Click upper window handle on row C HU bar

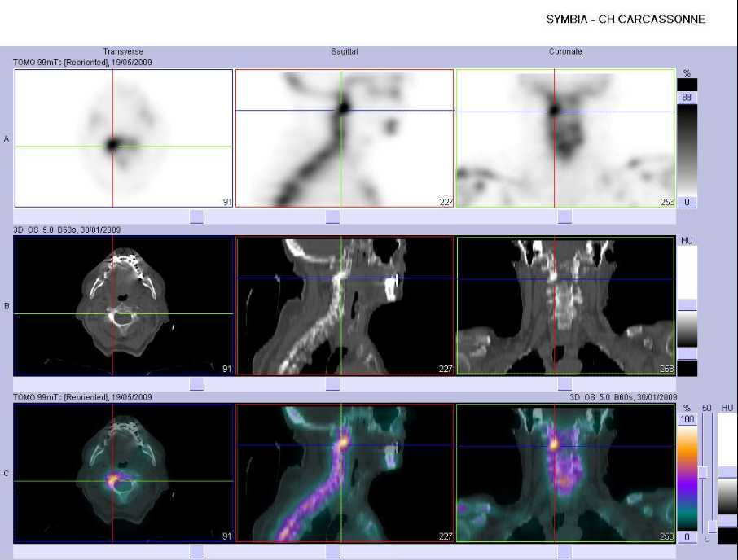tap(727, 473)
